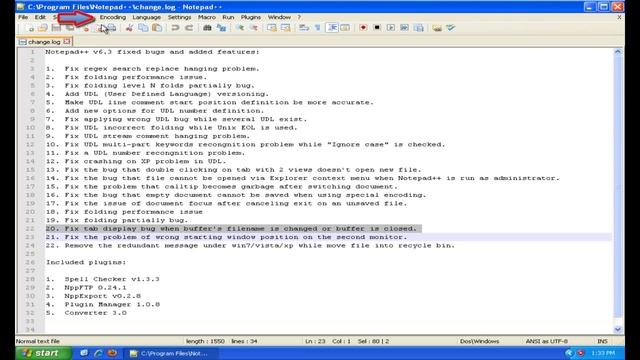Viewport: 640px width, 360px height.
Task: Stop macro recording with the square icon
Action: [377, 28]
